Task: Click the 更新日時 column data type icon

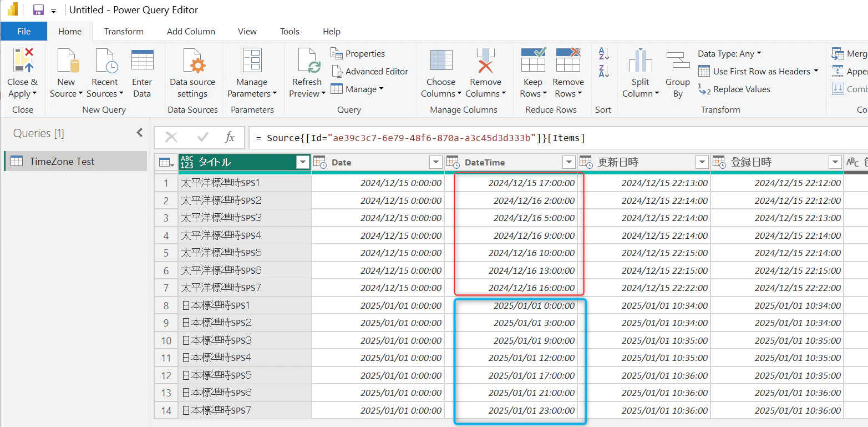Action: coord(586,162)
